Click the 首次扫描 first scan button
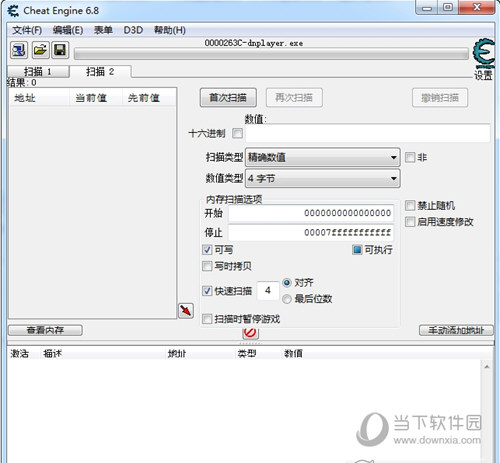Viewport: 500px width, 463px height. 228,98
